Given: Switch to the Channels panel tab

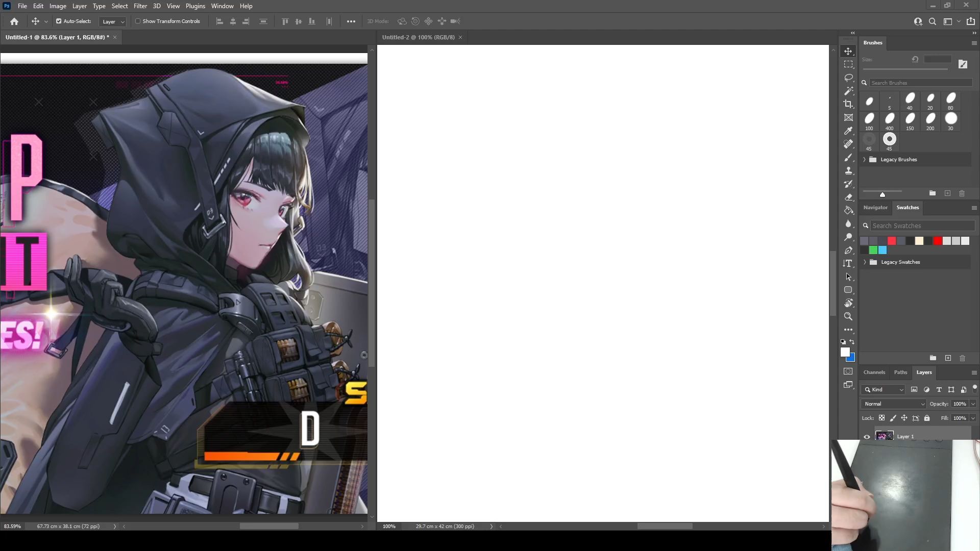Looking at the screenshot, I should [874, 372].
